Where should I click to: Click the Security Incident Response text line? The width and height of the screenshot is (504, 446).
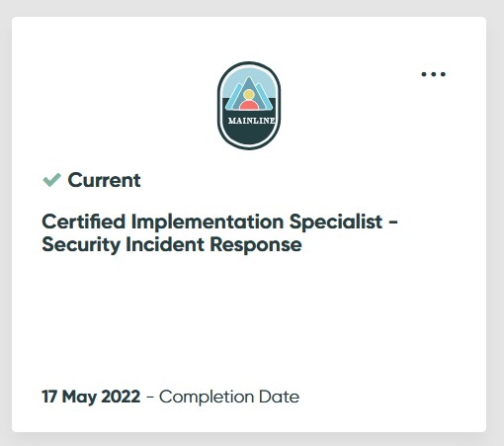pyautogui.click(x=172, y=245)
